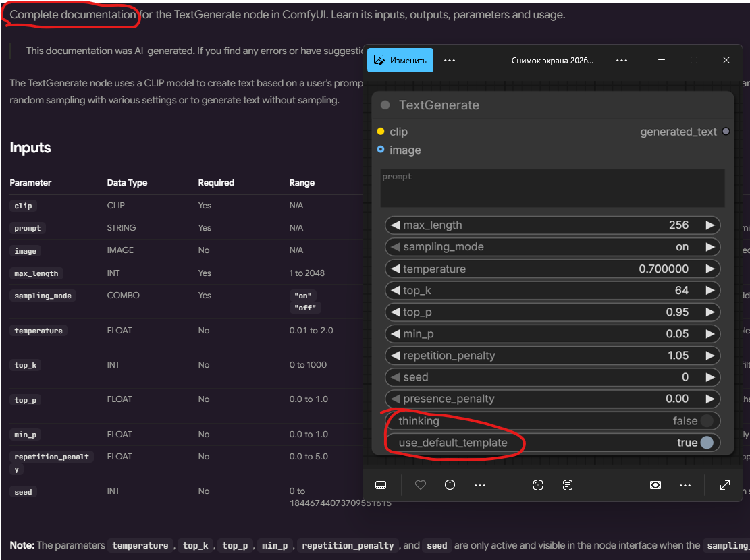Click the generated_text output socket

pyautogui.click(x=726, y=131)
